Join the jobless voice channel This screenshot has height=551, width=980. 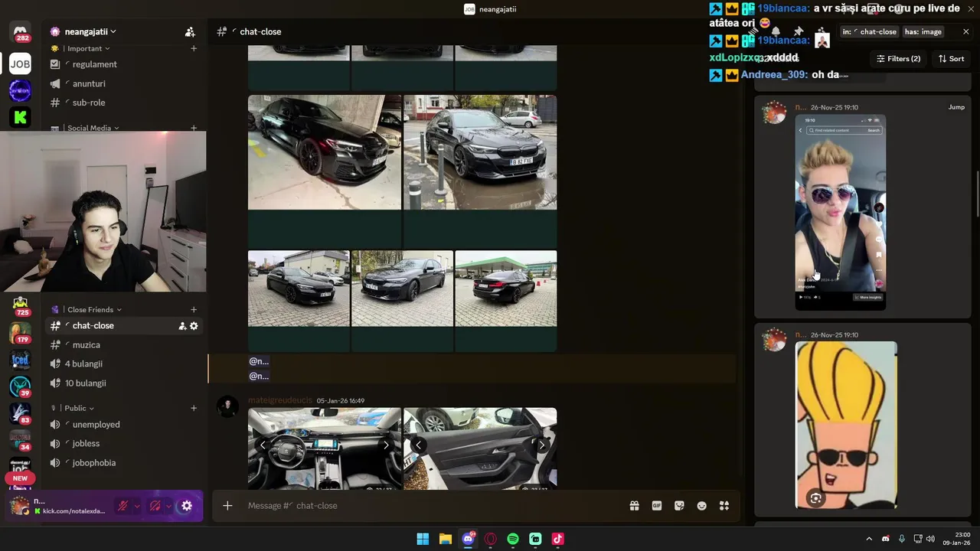point(122,444)
